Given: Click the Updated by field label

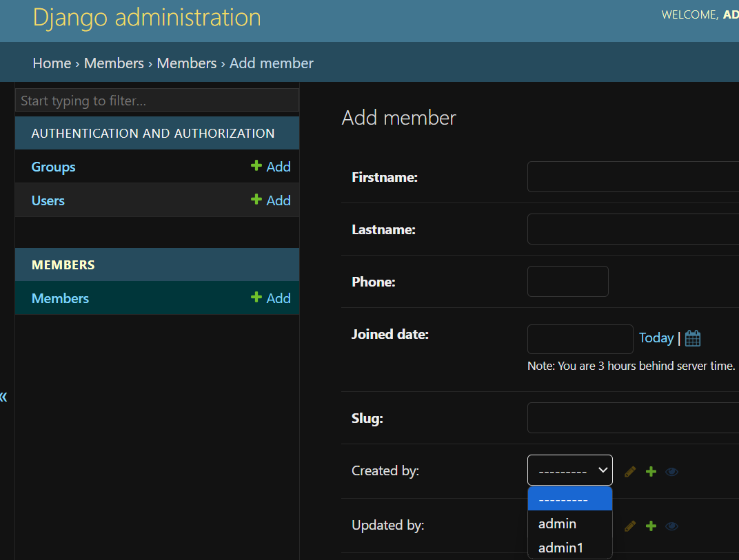Looking at the screenshot, I should (x=387, y=525).
